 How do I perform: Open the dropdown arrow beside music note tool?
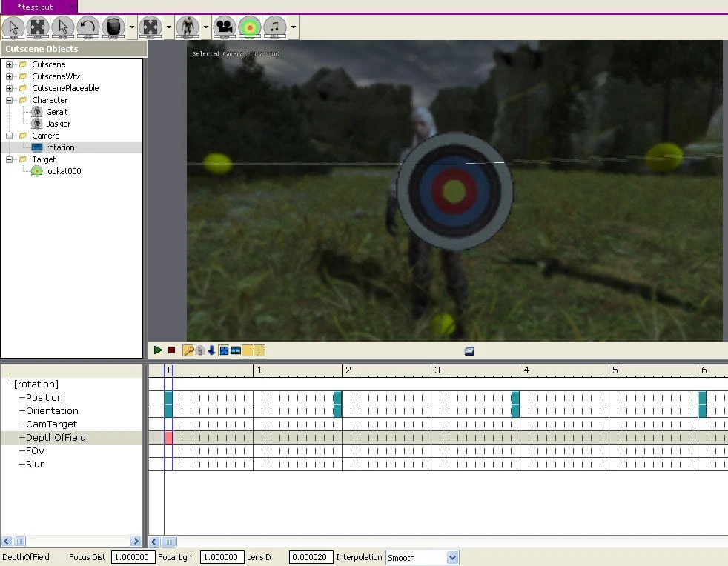(294, 27)
